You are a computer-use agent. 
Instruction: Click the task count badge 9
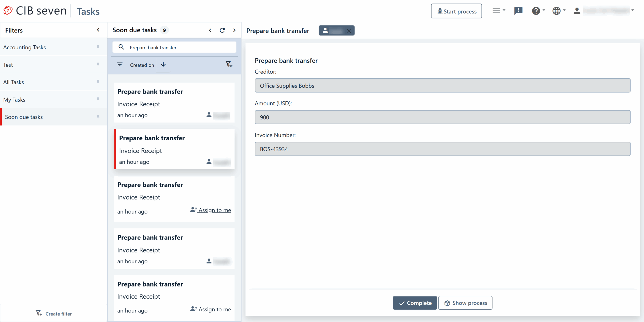click(164, 30)
